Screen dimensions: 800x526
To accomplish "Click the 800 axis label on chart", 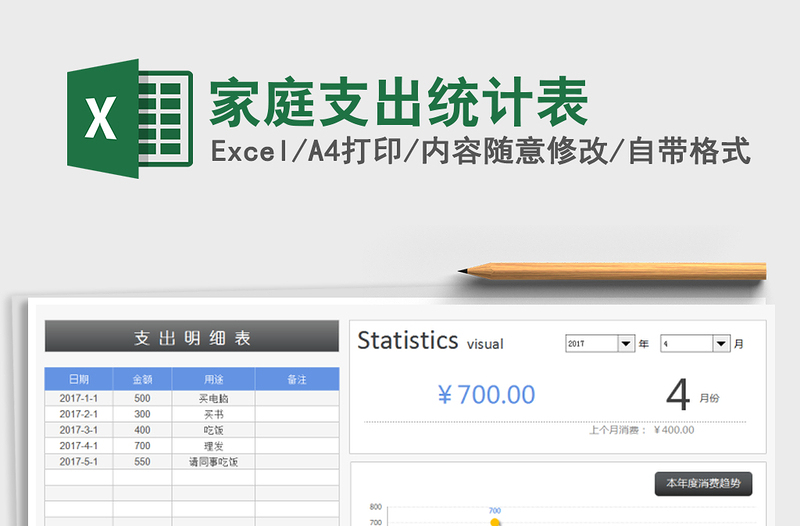I will click(376, 507).
